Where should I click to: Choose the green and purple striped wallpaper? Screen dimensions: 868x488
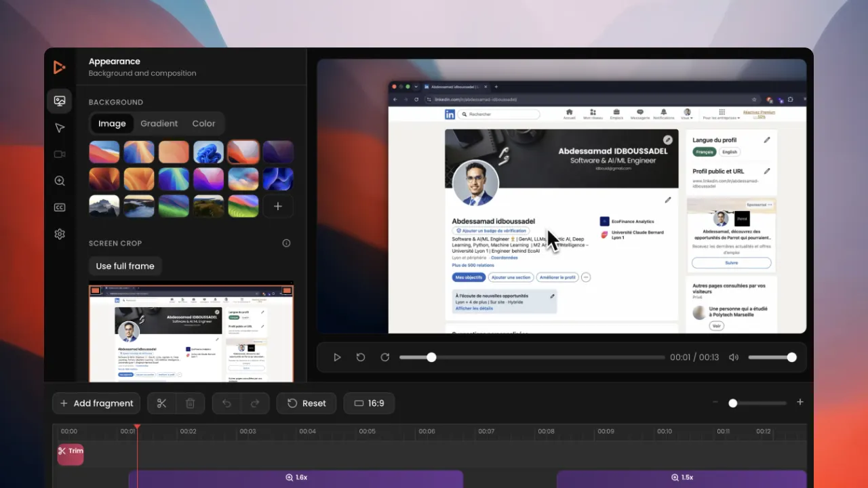click(174, 206)
